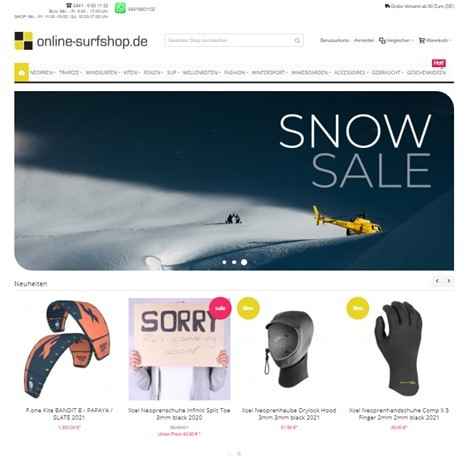Expand the Neopren menu dropdown
This screenshot has width=472, height=458.
click(43, 72)
